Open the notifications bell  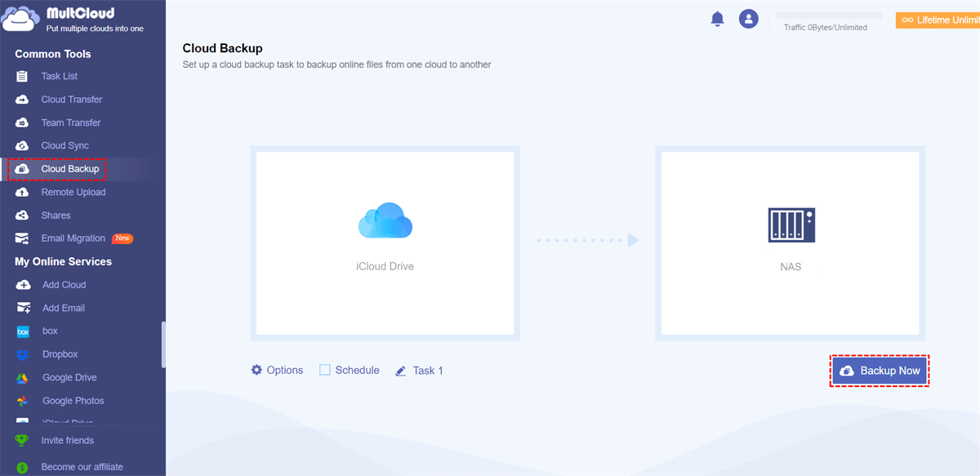coord(717,19)
